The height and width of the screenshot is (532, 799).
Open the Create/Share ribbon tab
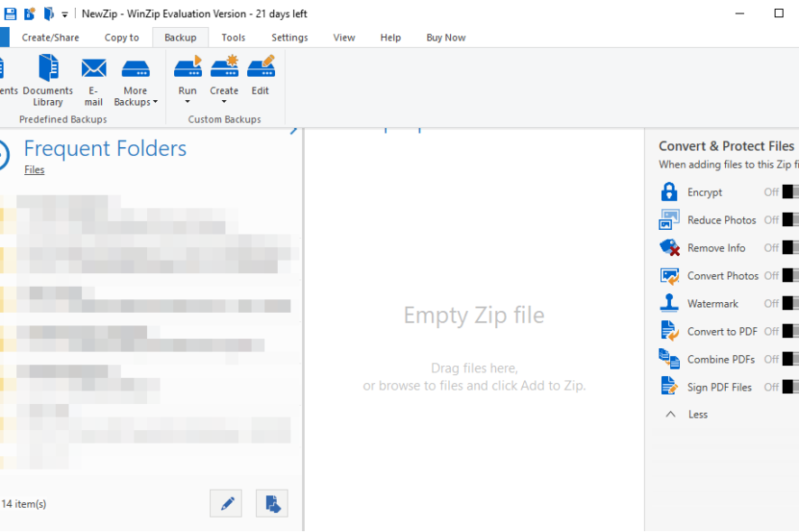51,38
